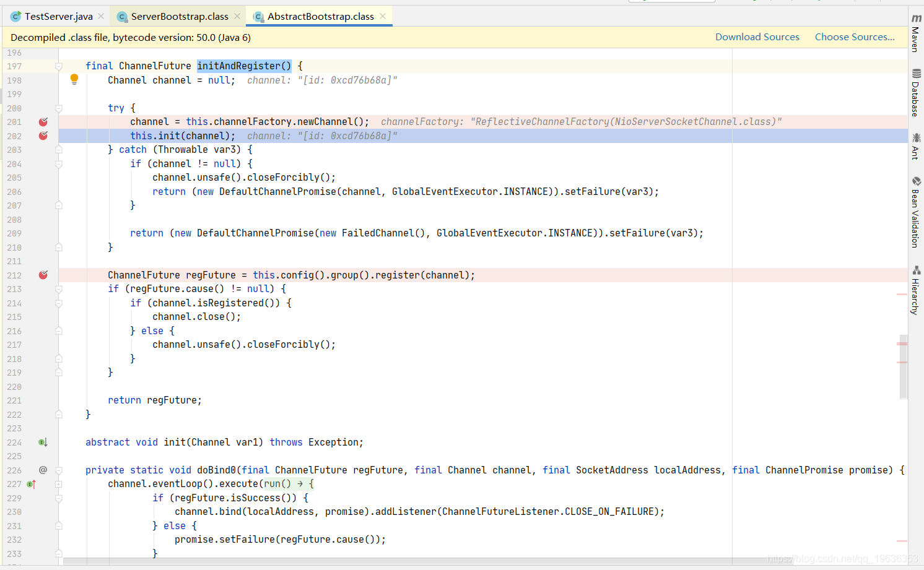The image size is (924, 570).
Task: Collapse the if (channel != null) fold on line 204
Action: 59,164
